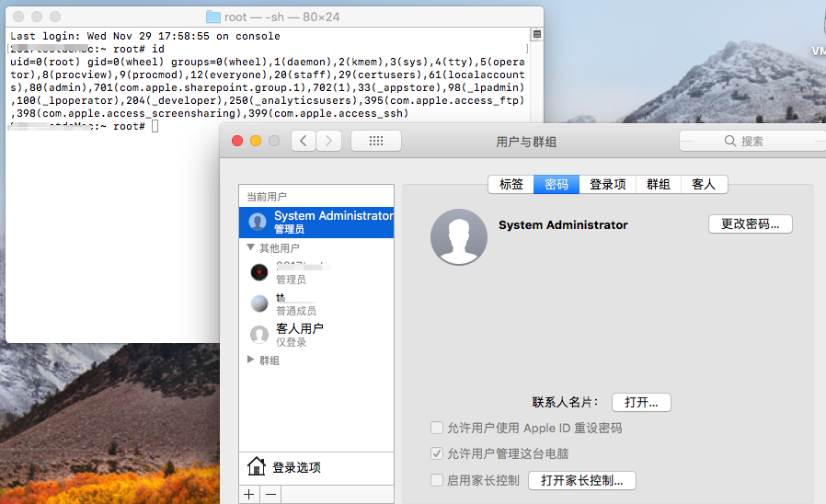Minimize the preferences window with the yellow button

coord(256,141)
